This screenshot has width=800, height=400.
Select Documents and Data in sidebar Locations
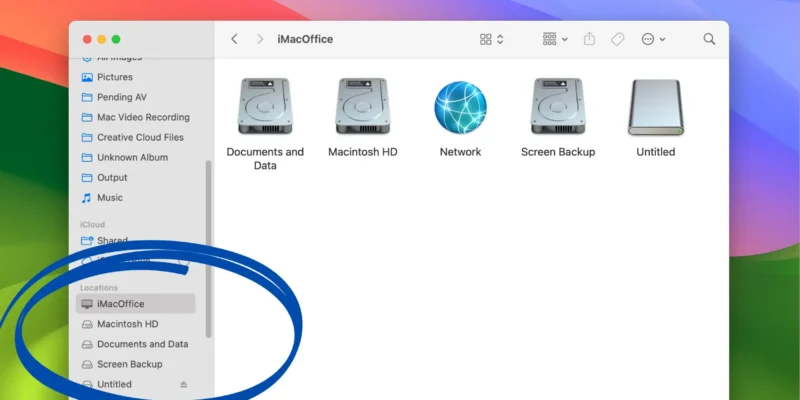(x=136, y=344)
